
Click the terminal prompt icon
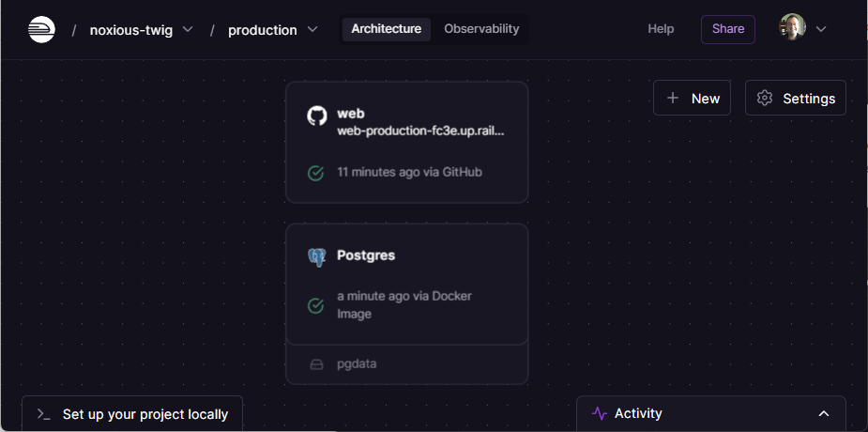[43, 414]
